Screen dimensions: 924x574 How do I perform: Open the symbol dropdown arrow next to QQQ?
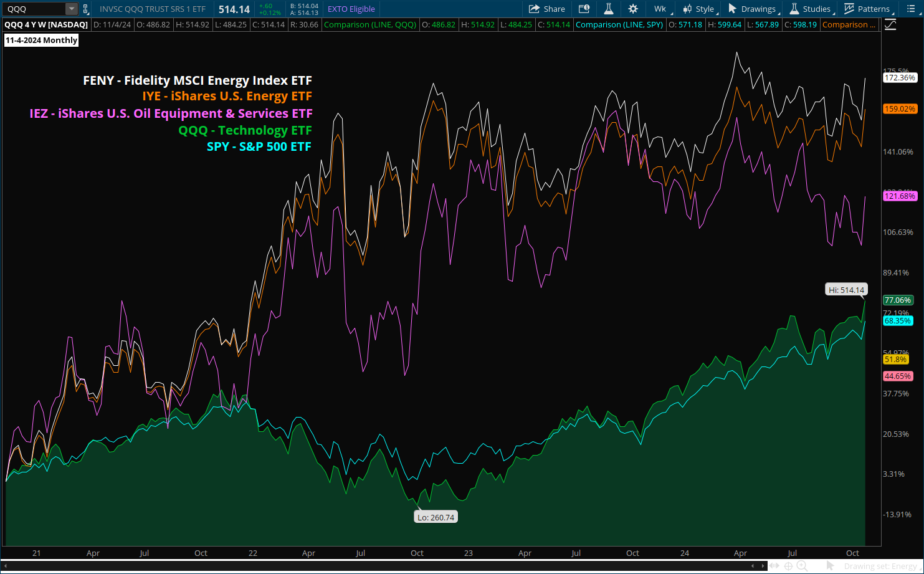coord(71,9)
